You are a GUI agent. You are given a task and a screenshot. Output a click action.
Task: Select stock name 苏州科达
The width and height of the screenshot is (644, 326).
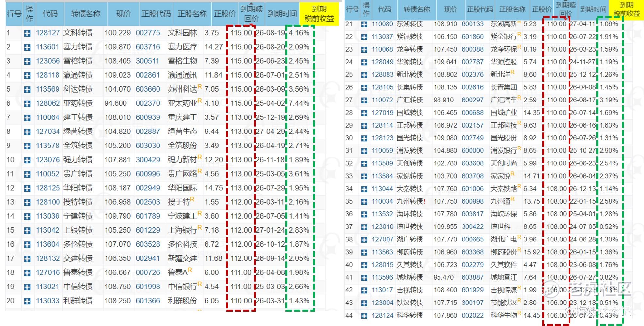(x=183, y=89)
